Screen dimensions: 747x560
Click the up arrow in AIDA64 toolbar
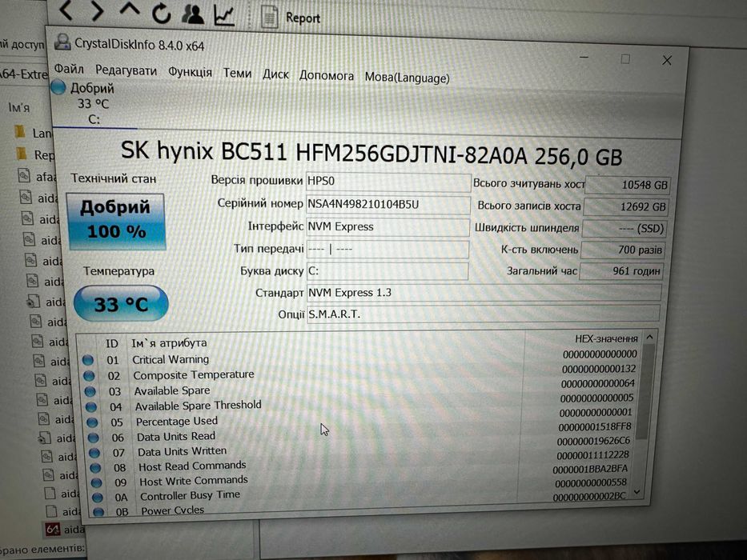point(130,10)
